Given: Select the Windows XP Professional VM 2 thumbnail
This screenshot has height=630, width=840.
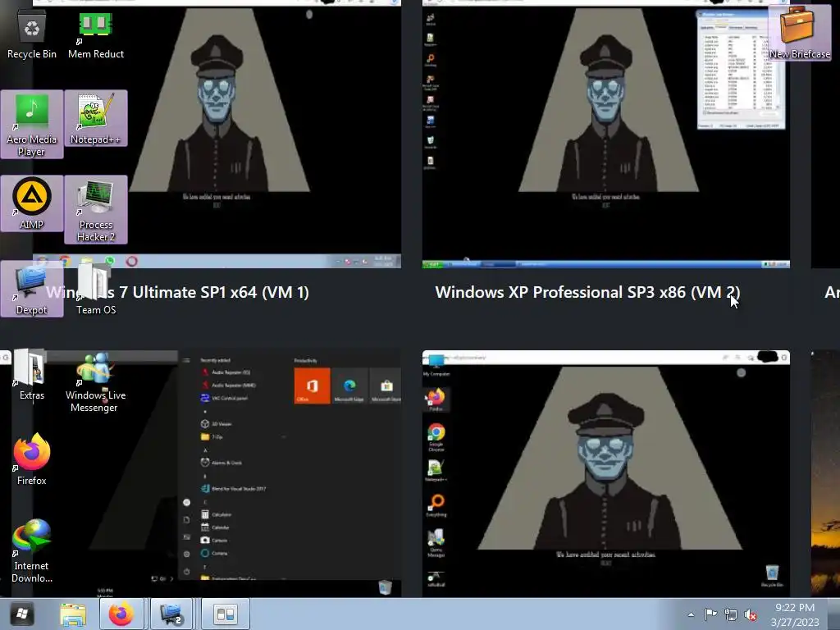Looking at the screenshot, I should (x=606, y=134).
